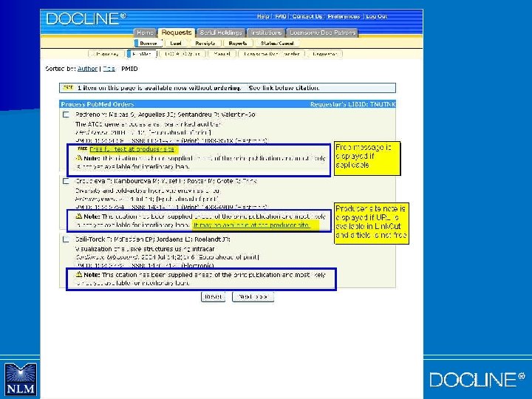The height and width of the screenshot is (399, 532).
Task: Open the Preferences link
Action: [x=344, y=16]
